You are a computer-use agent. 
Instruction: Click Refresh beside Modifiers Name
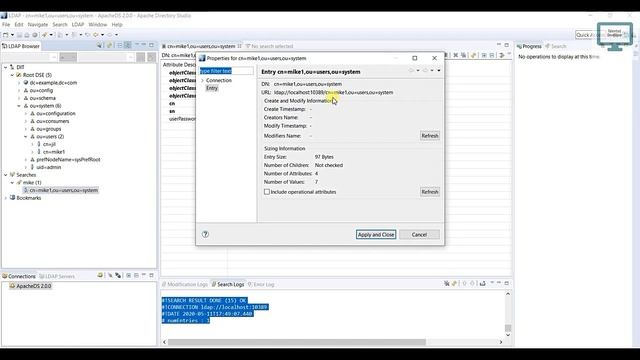[430, 136]
